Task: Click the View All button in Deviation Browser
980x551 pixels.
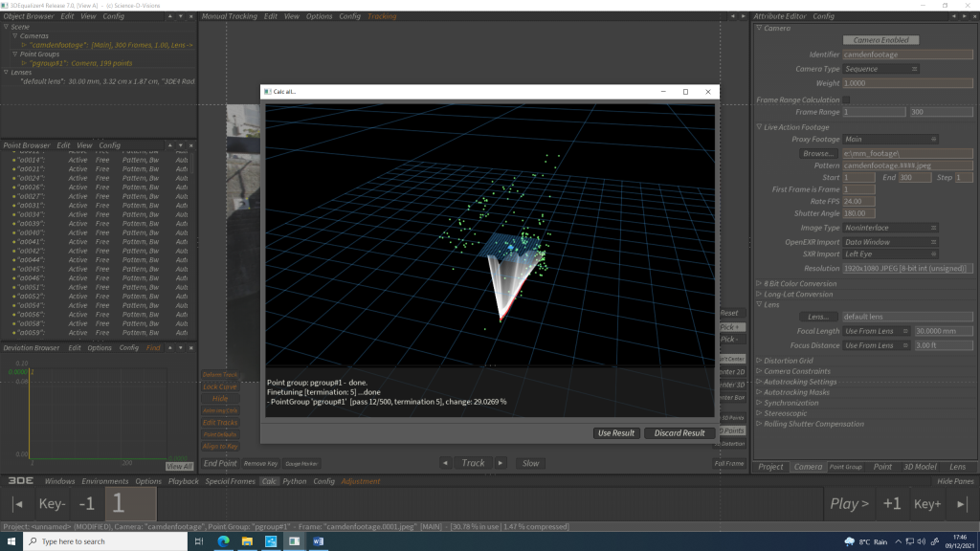Action: tap(179, 466)
